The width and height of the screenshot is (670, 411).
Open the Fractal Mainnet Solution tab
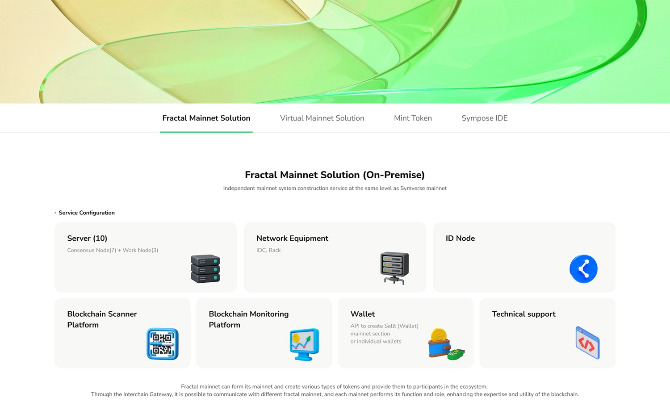[x=206, y=118]
